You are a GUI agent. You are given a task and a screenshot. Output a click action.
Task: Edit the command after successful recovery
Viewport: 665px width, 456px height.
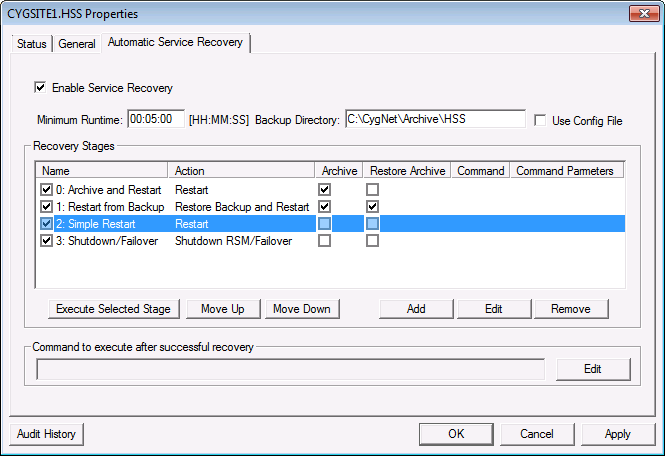click(593, 369)
